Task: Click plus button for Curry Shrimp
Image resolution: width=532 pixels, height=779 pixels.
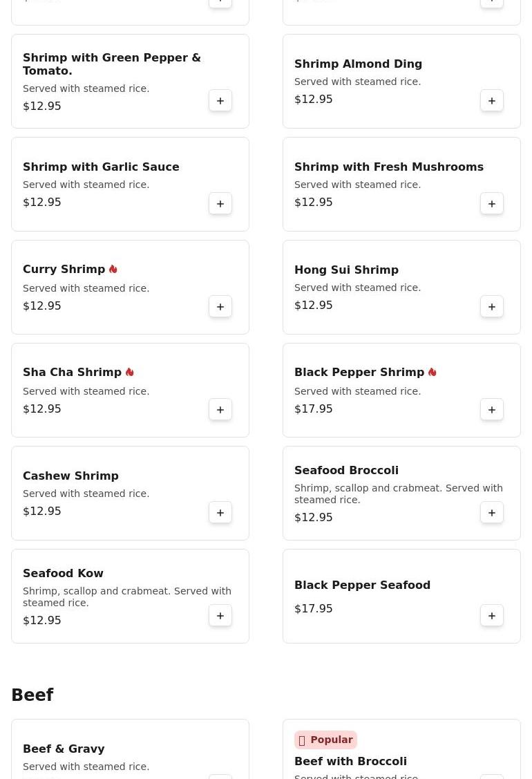Action: (220, 307)
